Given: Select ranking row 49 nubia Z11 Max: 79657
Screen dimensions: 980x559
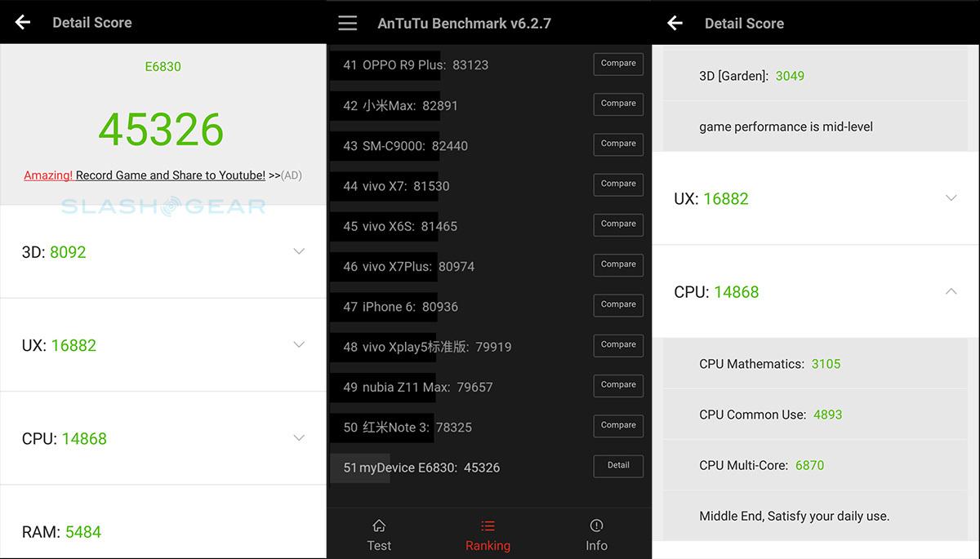Looking at the screenshot, I should [x=490, y=388].
